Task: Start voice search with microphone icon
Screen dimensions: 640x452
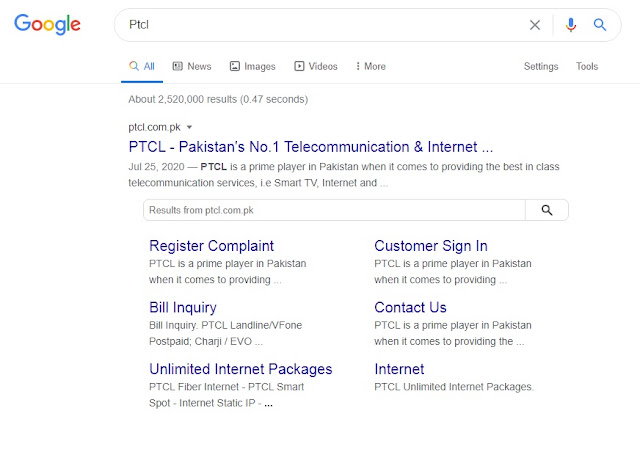Action: tap(571, 25)
